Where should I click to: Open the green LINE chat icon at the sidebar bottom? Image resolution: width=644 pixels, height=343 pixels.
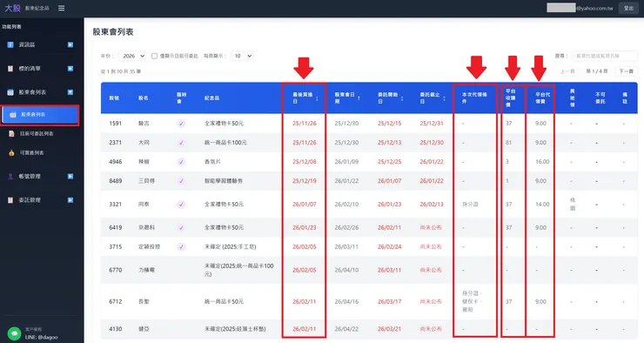pos(15,333)
